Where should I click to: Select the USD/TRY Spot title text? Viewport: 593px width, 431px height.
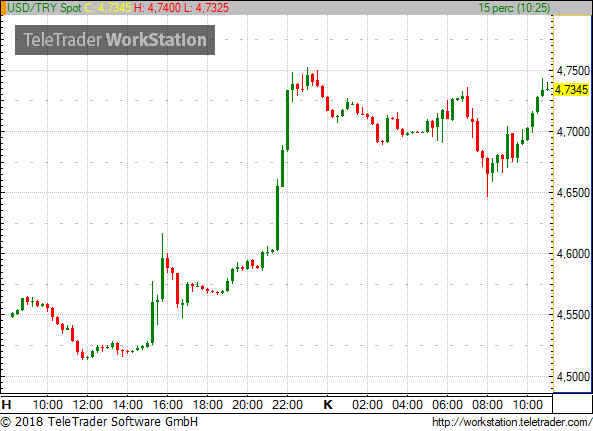pyautogui.click(x=44, y=8)
